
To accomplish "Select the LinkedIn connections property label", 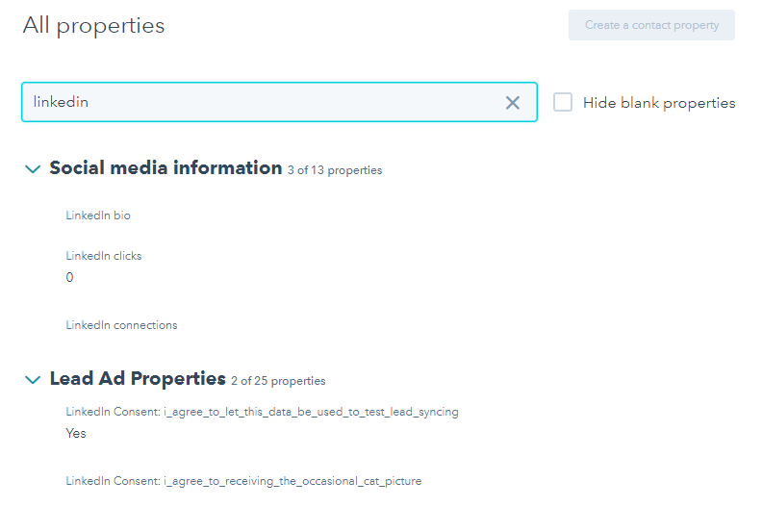I will (x=121, y=325).
